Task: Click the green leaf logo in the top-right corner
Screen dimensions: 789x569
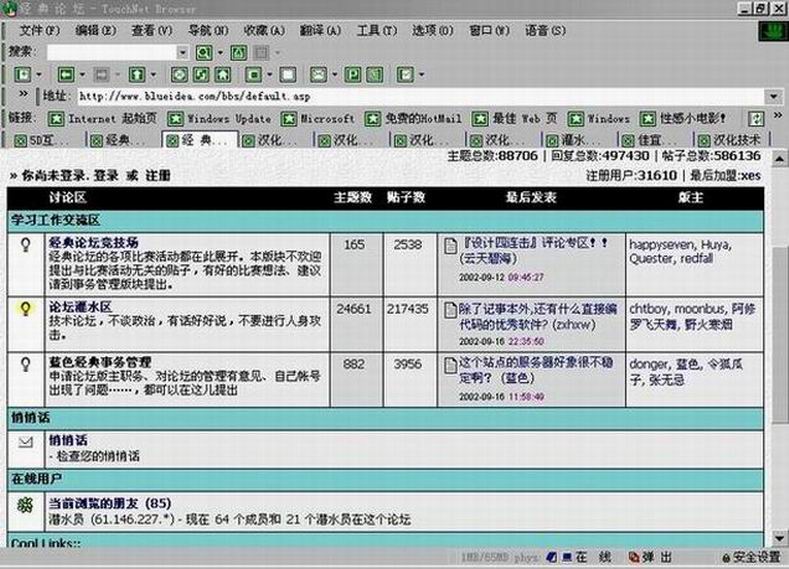Action: point(768,30)
